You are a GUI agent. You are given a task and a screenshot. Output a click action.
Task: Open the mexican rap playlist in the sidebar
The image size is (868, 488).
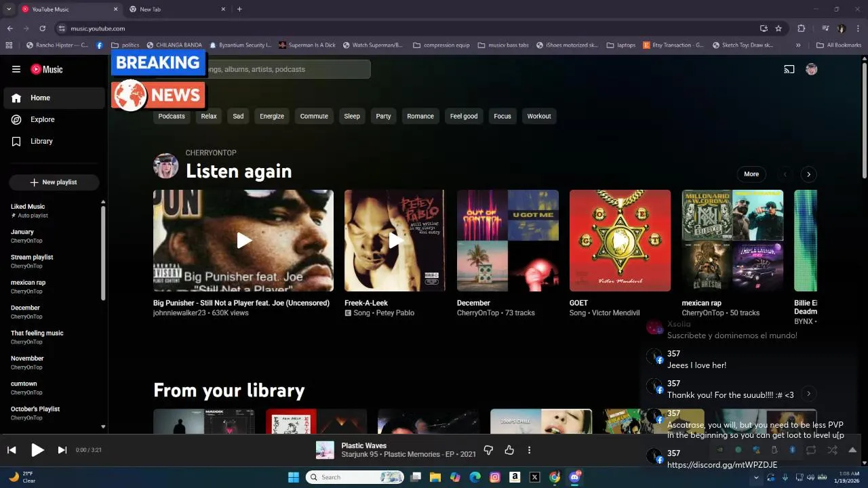point(53,287)
